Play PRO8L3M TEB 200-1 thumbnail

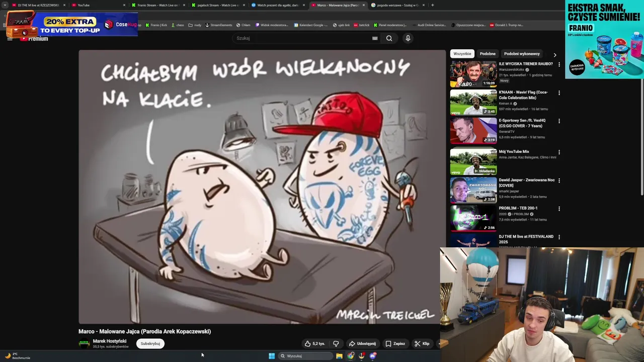[x=473, y=218]
